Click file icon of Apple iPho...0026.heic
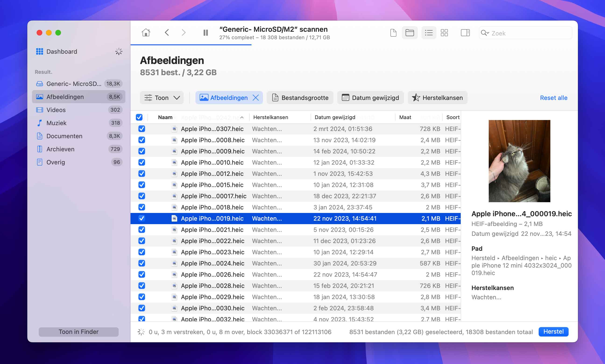 click(x=174, y=275)
